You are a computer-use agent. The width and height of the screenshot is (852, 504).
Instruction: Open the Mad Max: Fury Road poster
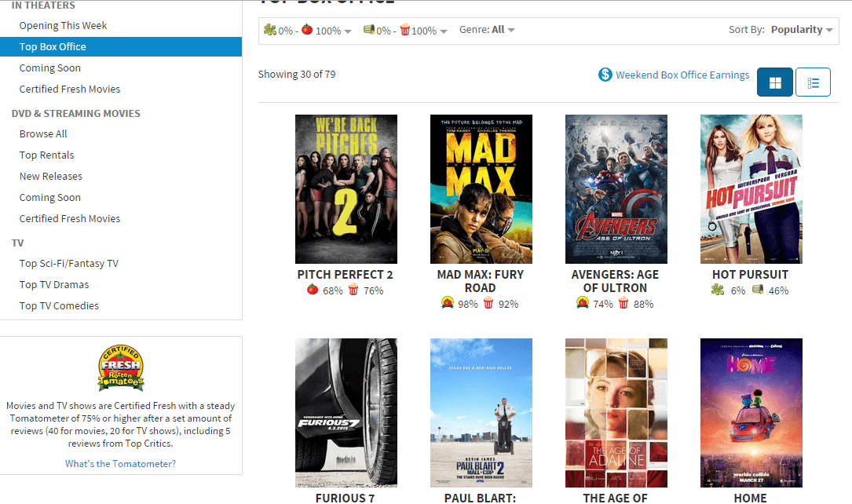pyautogui.click(x=481, y=189)
